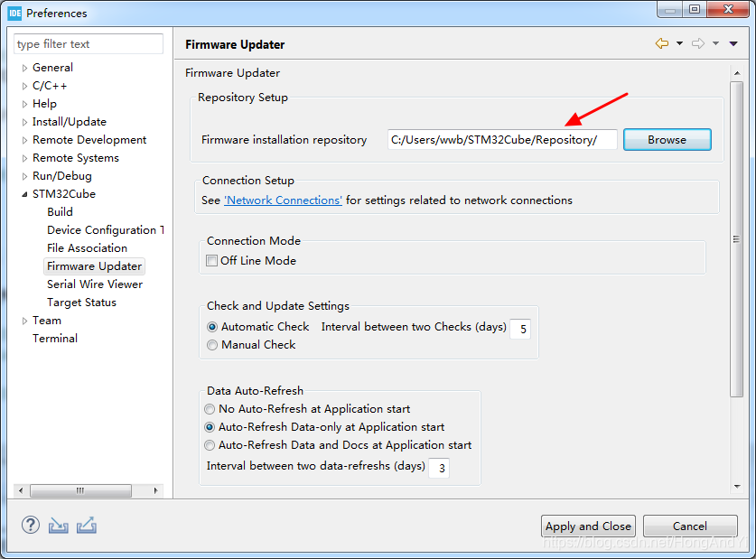Click the type filter text field
This screenshot has height=559, width=756.
coord(89,44)
